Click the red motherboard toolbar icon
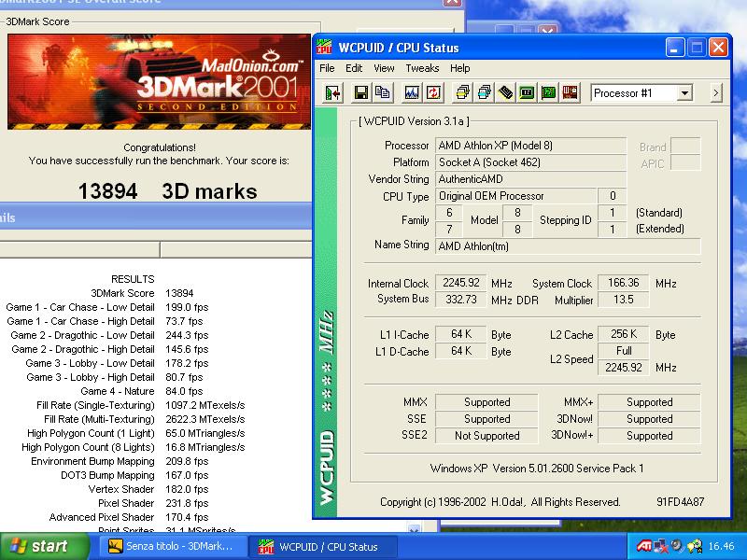Viewport: 747px width, 560px height. click(571, 92)
